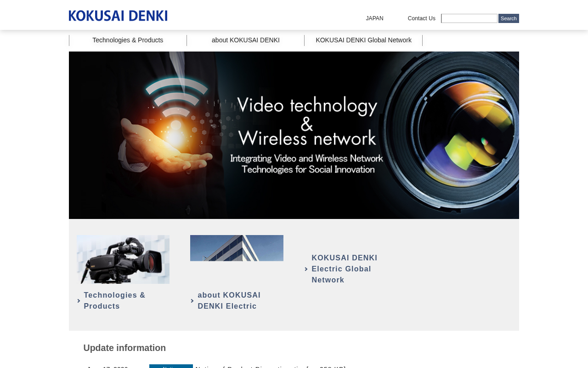The image size is (588, 368).
Task: Open Technologies & Products menu item
Action: pyautogui.click(x=128, y=40)
